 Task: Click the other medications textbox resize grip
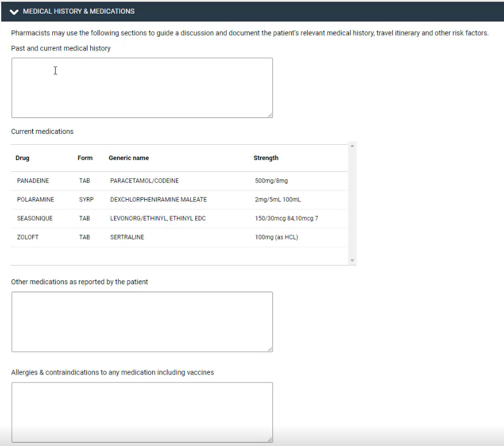(270, 349)
